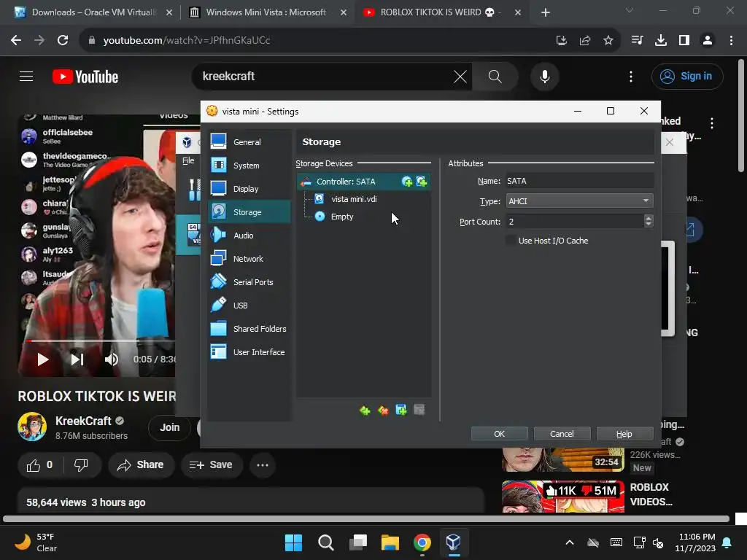Open General settings category

[x=249, y=142]
